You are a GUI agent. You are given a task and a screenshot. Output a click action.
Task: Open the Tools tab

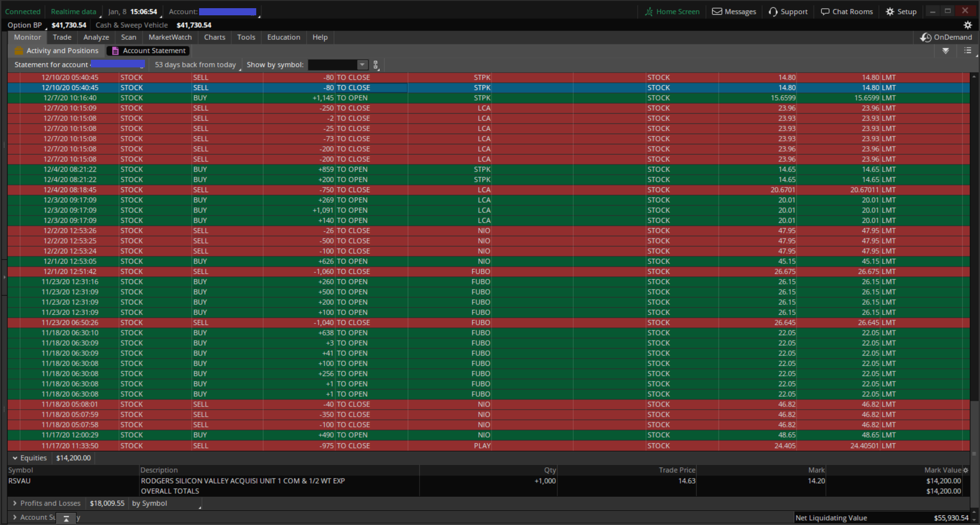pos(246,37)
